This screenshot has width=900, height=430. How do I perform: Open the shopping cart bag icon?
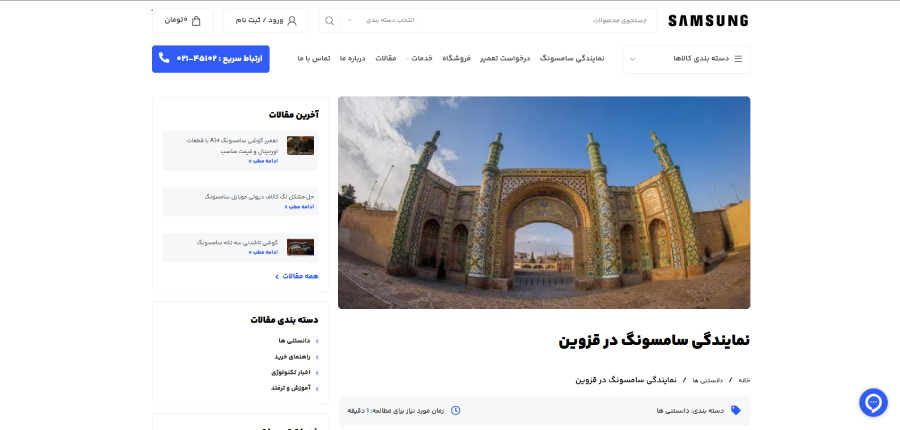196,21
